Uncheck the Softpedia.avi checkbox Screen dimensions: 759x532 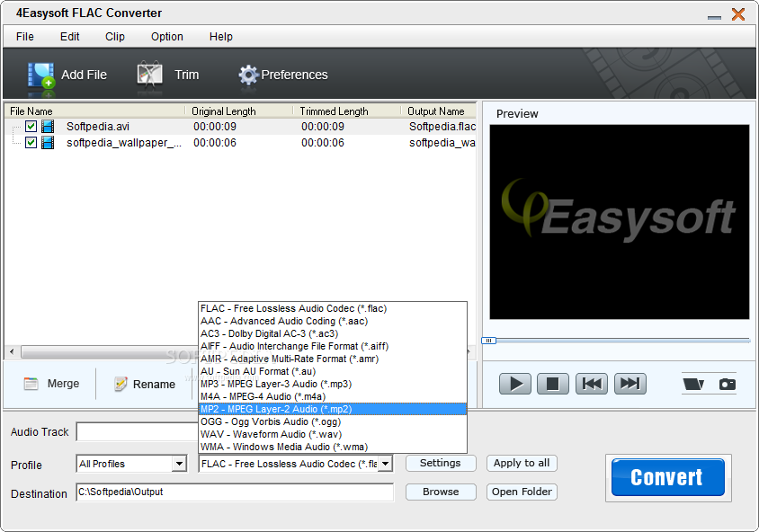point(31,126)
